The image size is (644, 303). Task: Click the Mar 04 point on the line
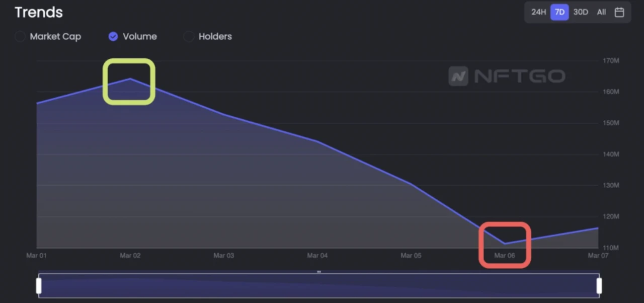coord(317,141)
